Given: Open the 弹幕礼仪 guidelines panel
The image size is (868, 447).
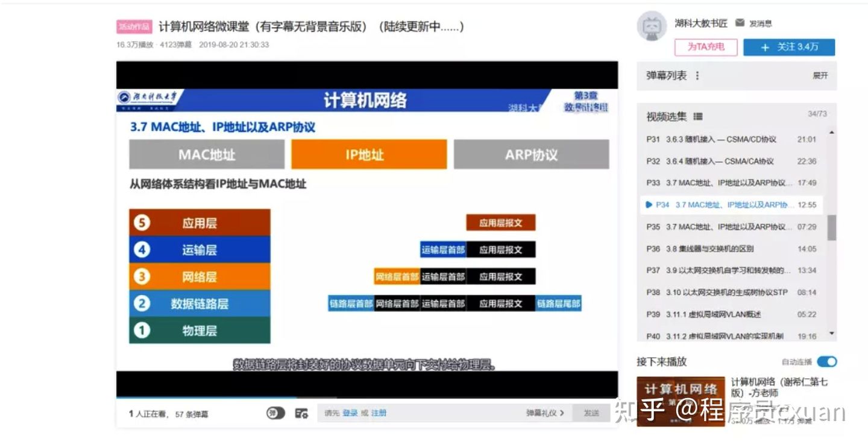Looking at the screenshot, I should pos(541,413).
